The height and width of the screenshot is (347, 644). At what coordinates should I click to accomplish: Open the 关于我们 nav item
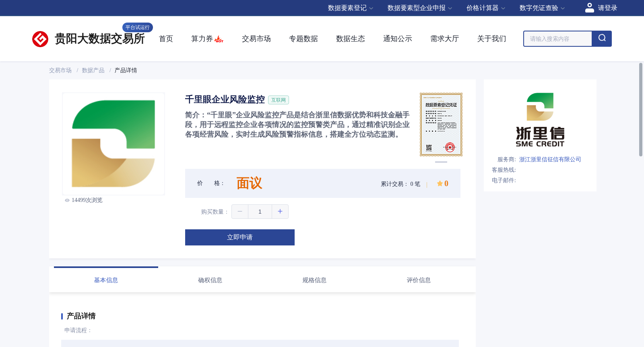click(492, 39)
